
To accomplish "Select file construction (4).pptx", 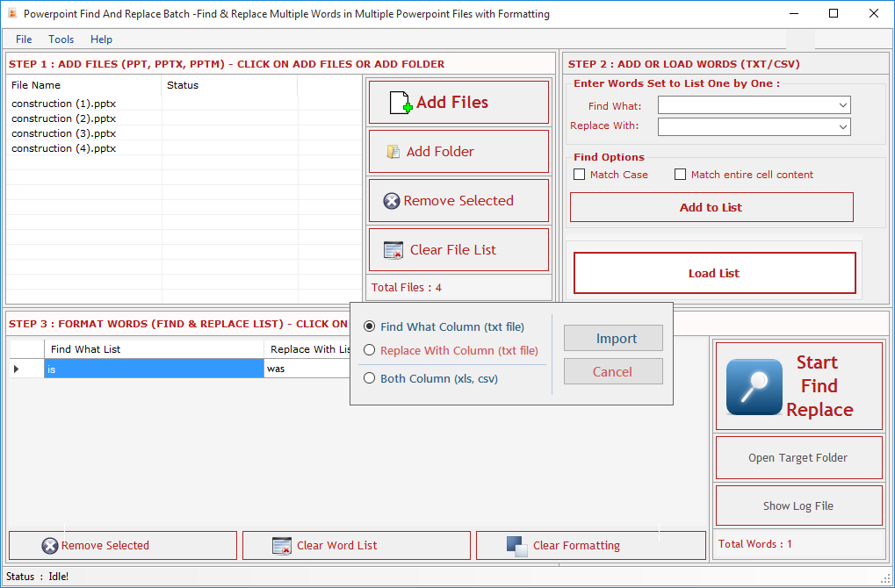I will 63,148.
